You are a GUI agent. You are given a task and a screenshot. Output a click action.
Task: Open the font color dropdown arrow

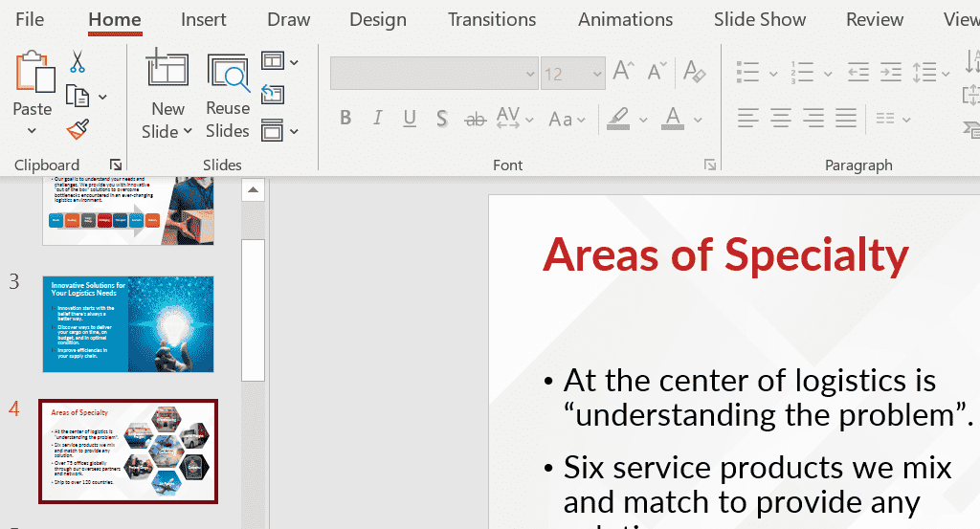pos(699,121)
